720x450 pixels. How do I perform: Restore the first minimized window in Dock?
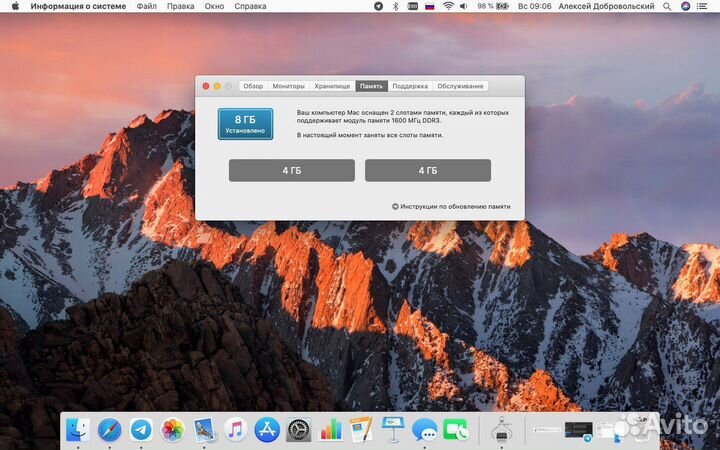[547, 430]
